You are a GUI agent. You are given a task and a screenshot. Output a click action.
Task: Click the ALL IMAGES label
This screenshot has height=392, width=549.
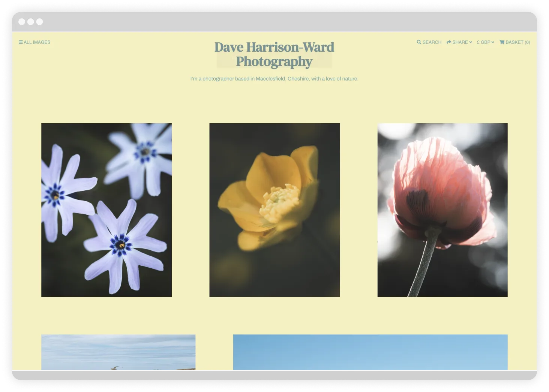point(37,42)
